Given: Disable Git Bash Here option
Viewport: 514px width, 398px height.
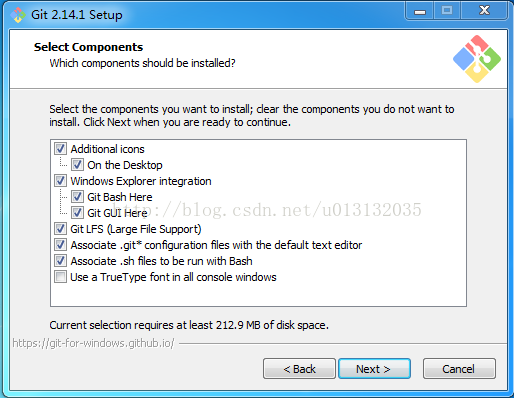Looking at the screenshot, I should point(77,197).
